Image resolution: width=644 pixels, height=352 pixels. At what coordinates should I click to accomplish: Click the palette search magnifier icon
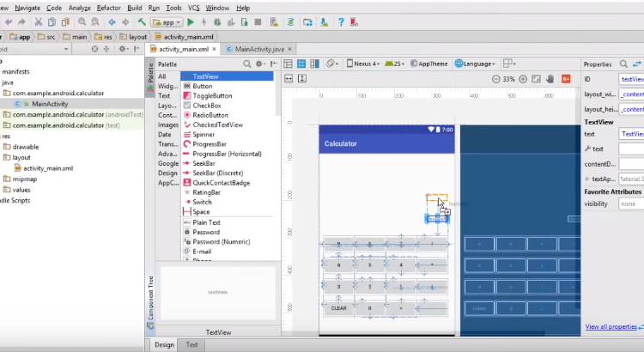point(246,64)
